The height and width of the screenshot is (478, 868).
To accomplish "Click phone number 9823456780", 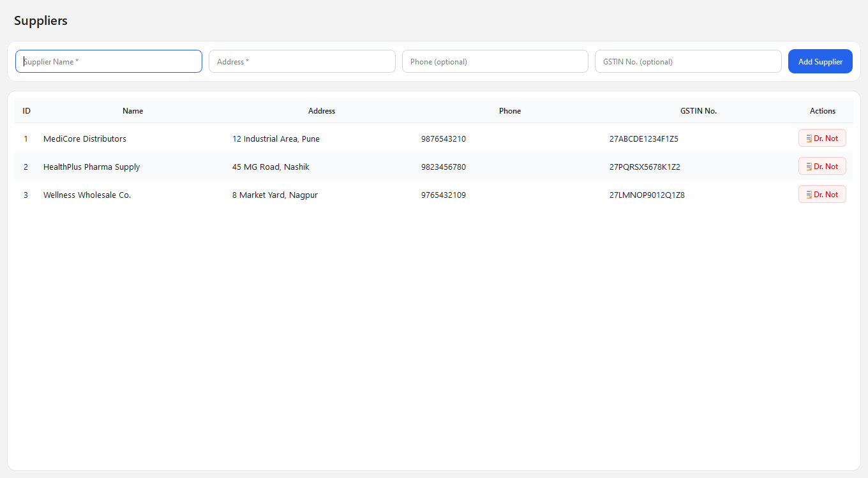I will point(444,167).
